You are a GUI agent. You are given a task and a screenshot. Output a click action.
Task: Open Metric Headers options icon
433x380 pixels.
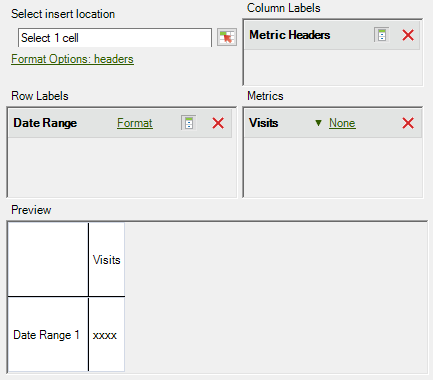pyautogui.click(x=382, y=35)
